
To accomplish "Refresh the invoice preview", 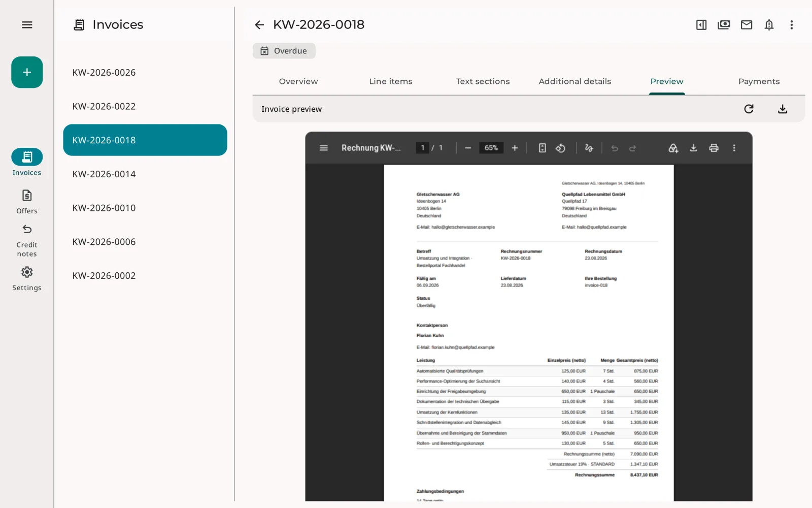I will pyautogui.click(x=749, y=109).
